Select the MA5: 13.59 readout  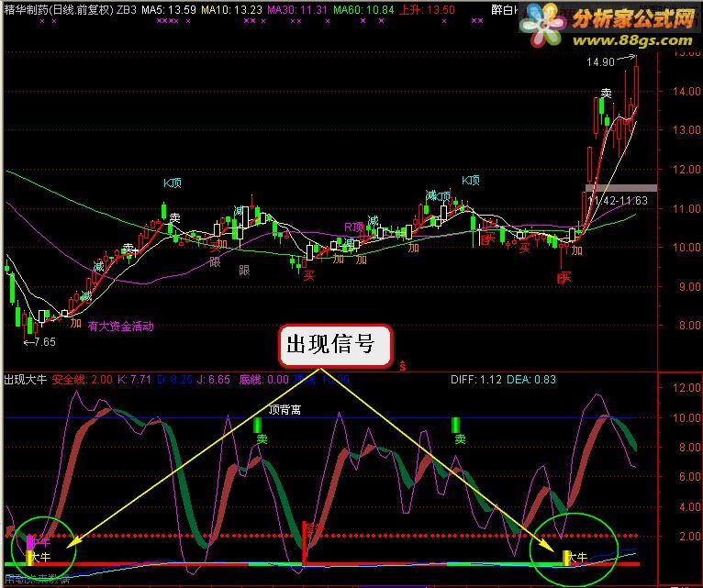(169, 9)
